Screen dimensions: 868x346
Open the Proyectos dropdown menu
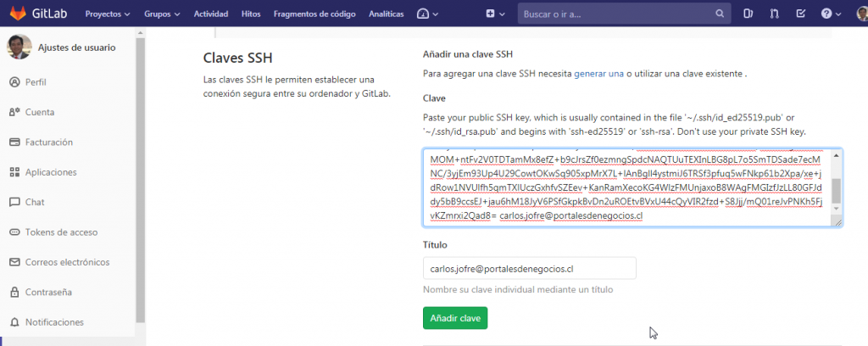[x=108, y=14]
